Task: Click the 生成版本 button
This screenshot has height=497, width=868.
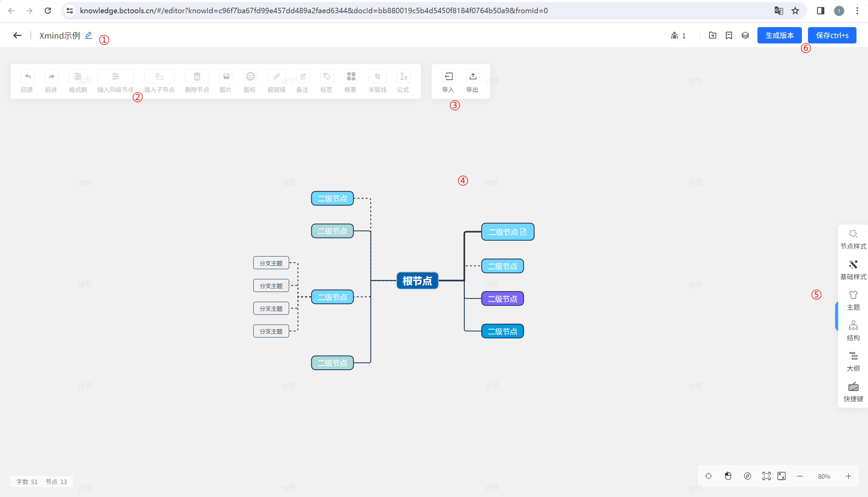Action: point(779,35)
